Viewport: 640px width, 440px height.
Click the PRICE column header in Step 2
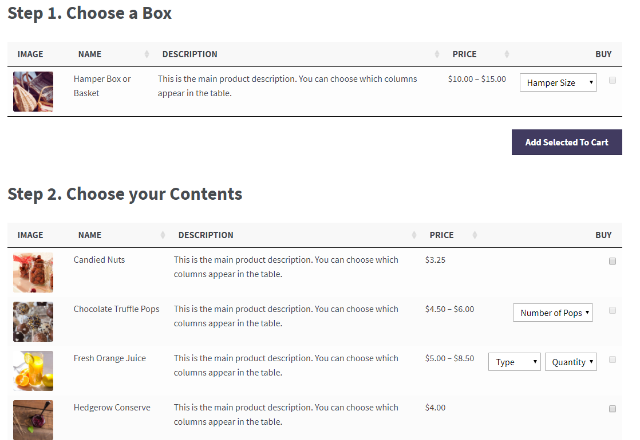coord(441,235)
